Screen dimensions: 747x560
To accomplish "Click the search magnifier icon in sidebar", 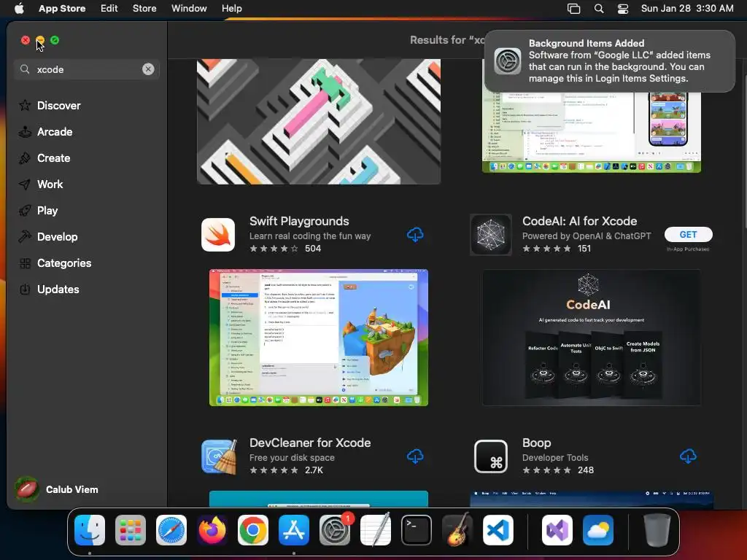I will point(25,69).
